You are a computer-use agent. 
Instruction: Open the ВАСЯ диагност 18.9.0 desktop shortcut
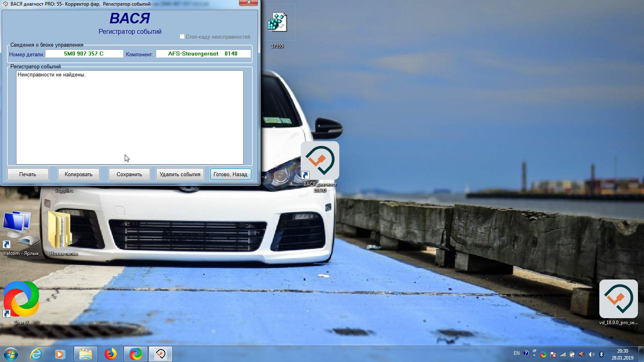point(320,167)
